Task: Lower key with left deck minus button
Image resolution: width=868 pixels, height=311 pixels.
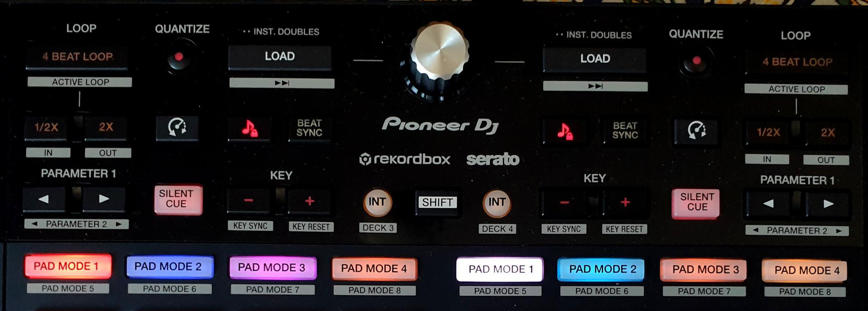Action: [x=249, y=201]
